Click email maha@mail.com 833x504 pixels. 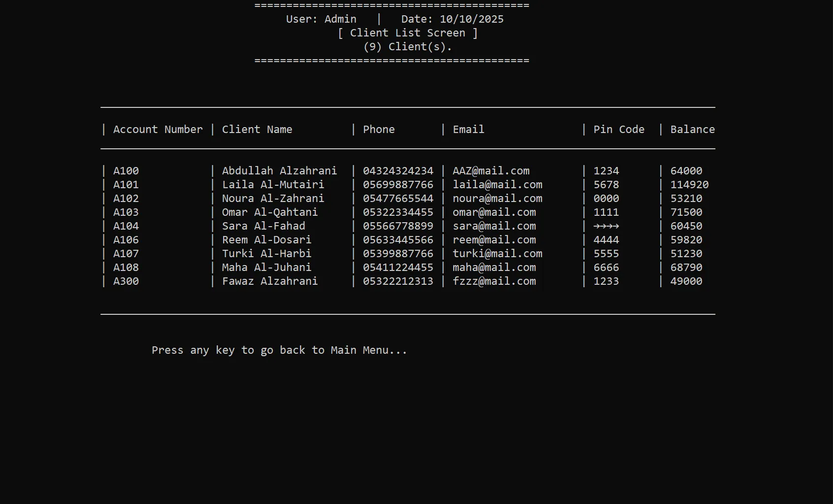(x=494, y=268)
